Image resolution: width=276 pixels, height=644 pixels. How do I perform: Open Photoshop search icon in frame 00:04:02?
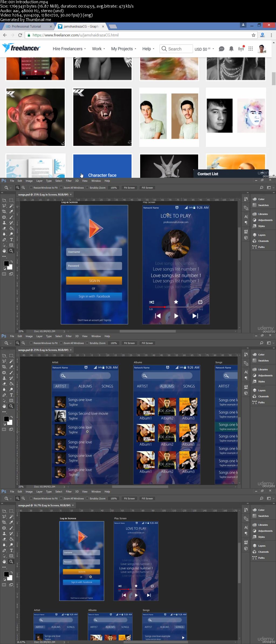point(261,498)
